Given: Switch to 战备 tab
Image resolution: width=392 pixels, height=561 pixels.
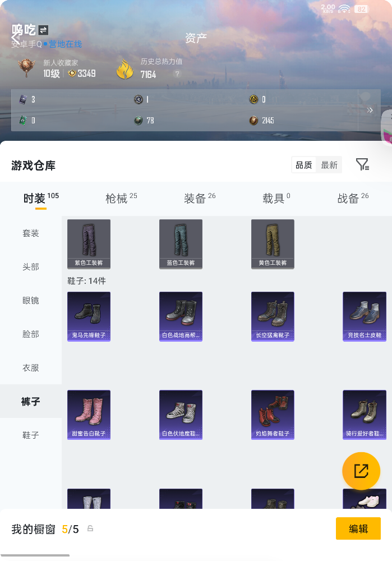Looking at the screenshot, I should pos(353,198).
